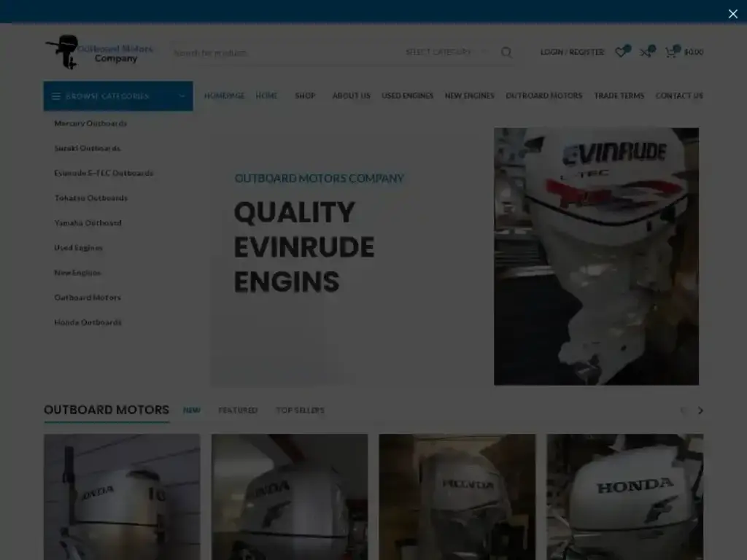This screenshot has width=747, height=560.
Task: Open the SHOP menu item
Action: [x=305, y=96]
